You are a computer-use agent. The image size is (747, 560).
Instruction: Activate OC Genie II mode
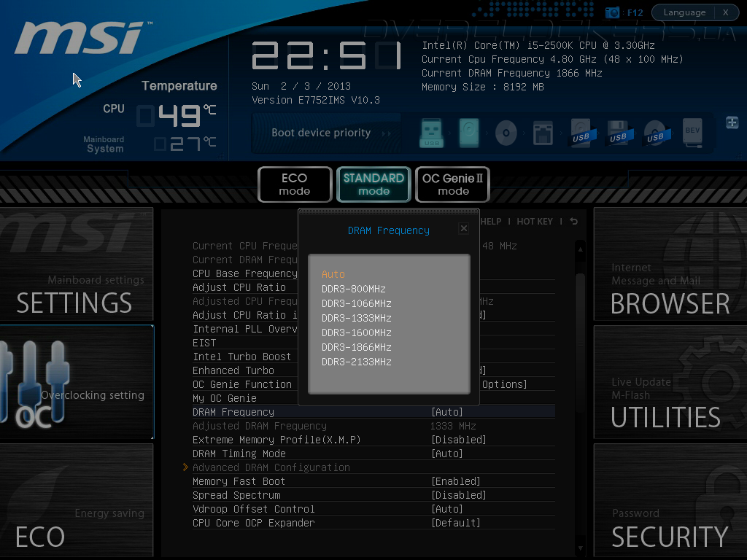[453, 184]
